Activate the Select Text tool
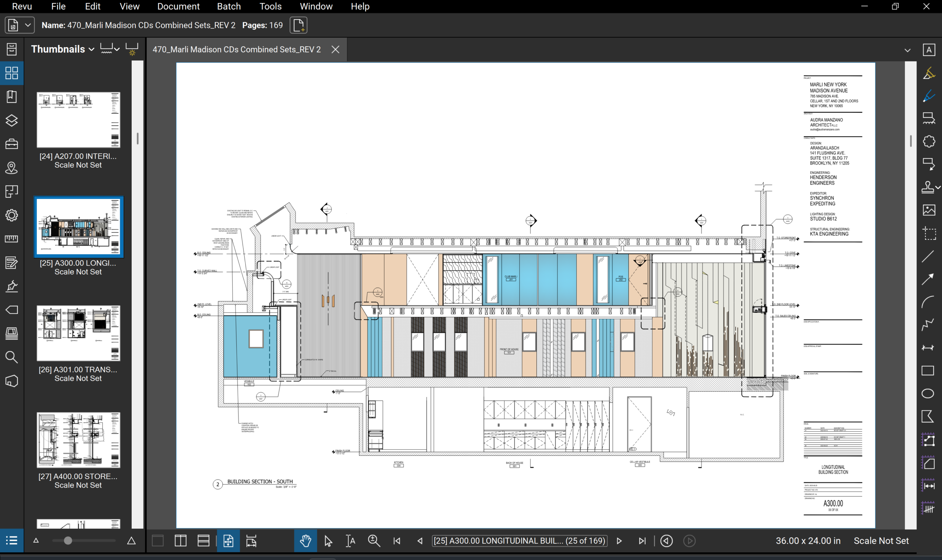 [x=350, y=541]
